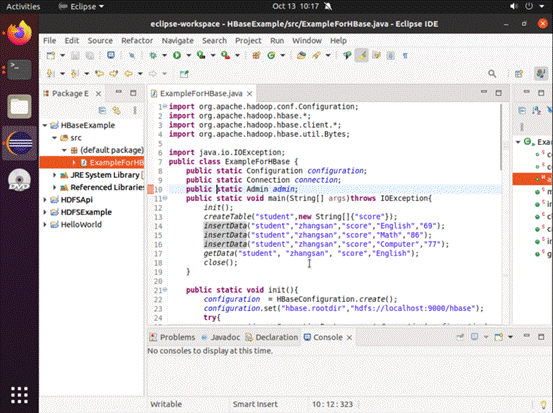Select the Java perspective icon

click(x=541, y=74)
